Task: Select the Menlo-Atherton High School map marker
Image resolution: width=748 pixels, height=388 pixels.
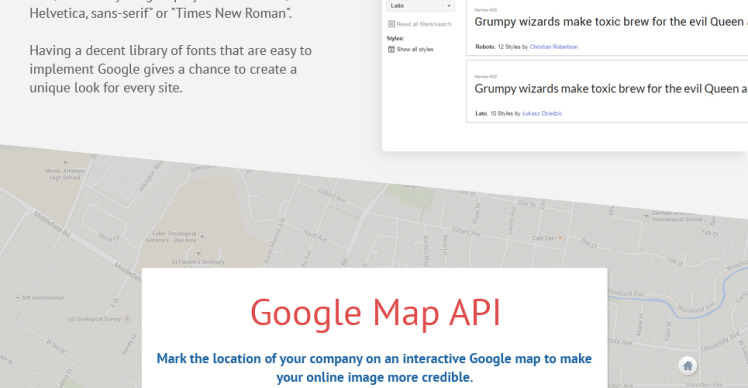Action: coord(65,163)
